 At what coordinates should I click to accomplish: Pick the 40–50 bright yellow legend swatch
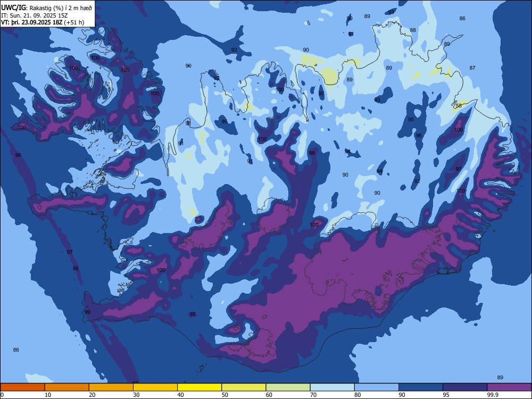[x=199, y=387]
